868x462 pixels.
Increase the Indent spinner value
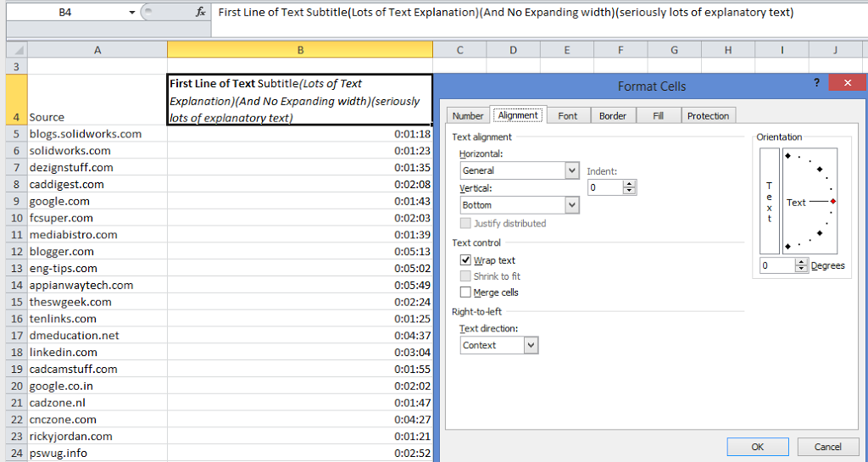(x=629, y=184)
